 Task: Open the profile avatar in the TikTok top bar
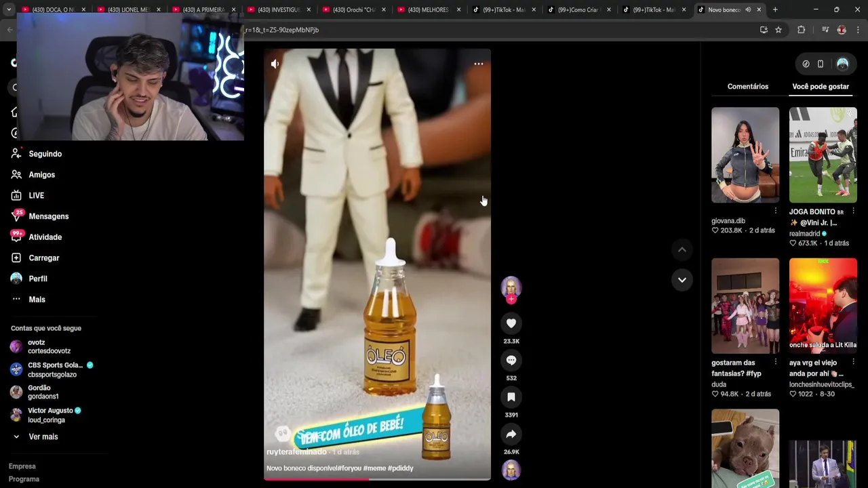[842, 64]
